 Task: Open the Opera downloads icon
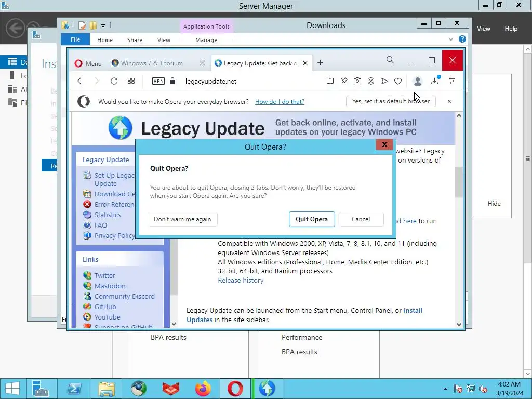435,81
